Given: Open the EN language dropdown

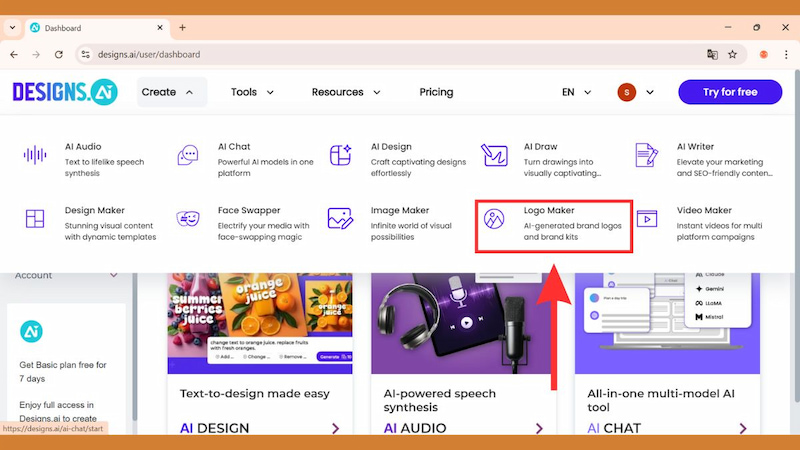Looking at the screenshot, I should click(x=577, y=92).
